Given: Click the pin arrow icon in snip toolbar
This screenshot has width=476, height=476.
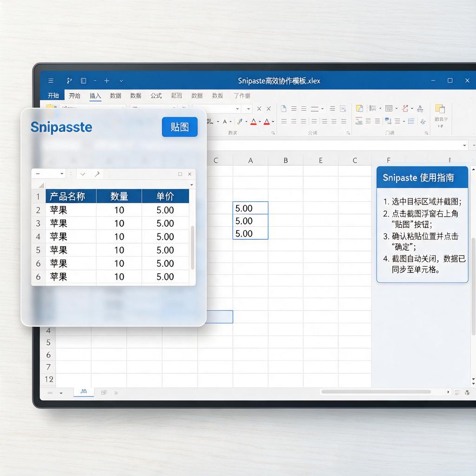Looking at the screenshot, I should [x=97, y=174].
